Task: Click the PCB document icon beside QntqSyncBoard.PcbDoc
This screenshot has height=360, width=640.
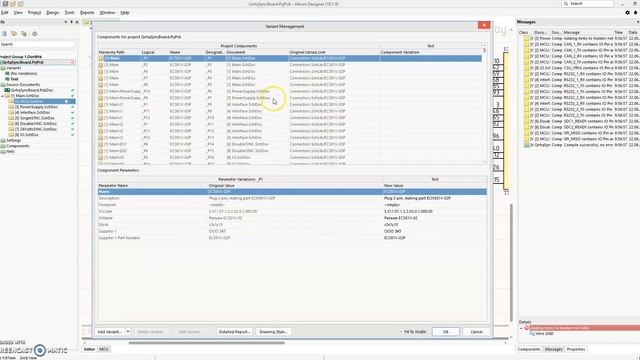Action: [x=7, y=90]
